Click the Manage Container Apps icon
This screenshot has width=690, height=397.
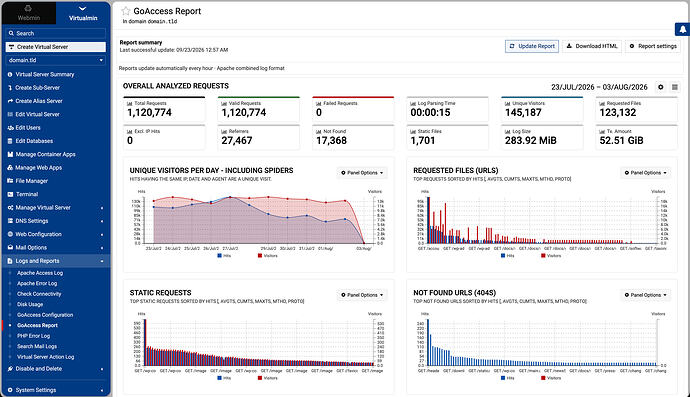pyautogui.click(x=10, y=154)
